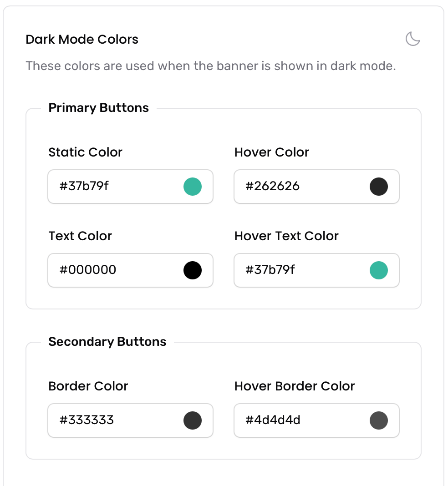Click the Dark Mode Colors section title

tap(82, 40)
